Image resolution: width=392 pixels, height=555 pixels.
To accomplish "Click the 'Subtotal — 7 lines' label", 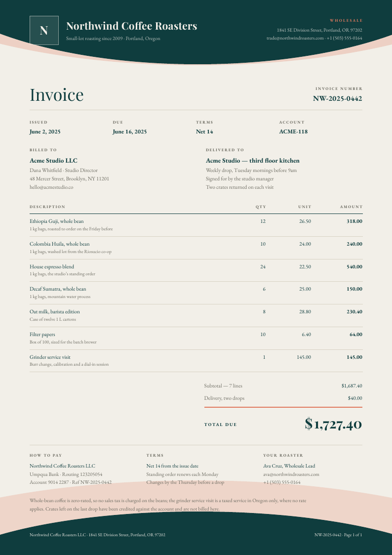I will (223, 386).
